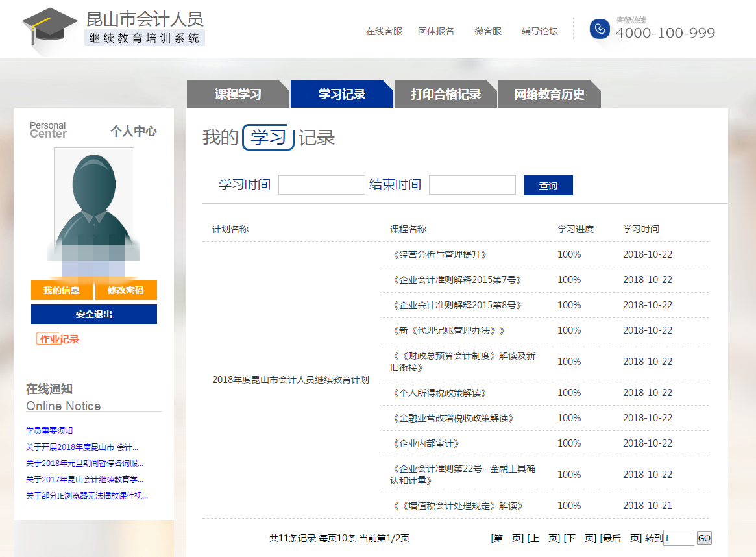Open the 辅导论坛 header link
This screenshot has width=756, height=557.
(539, 31)
